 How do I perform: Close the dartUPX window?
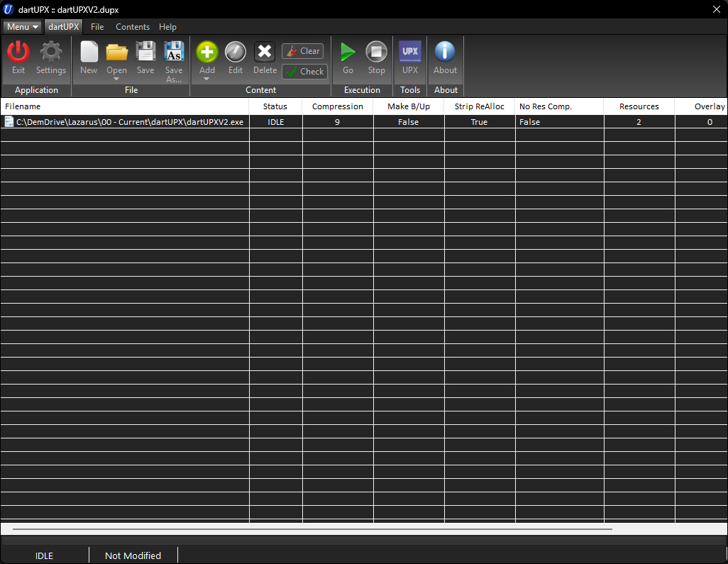[x=717, y=9]
